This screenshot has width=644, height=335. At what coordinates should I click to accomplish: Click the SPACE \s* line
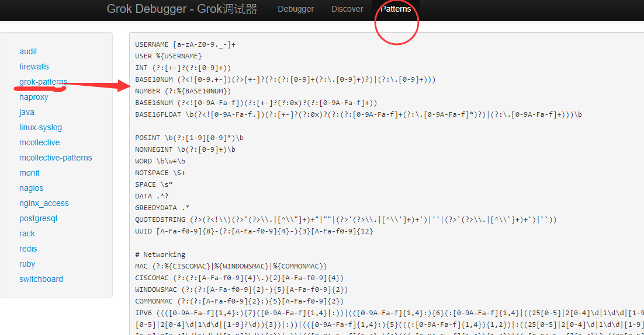click(154, 184)
